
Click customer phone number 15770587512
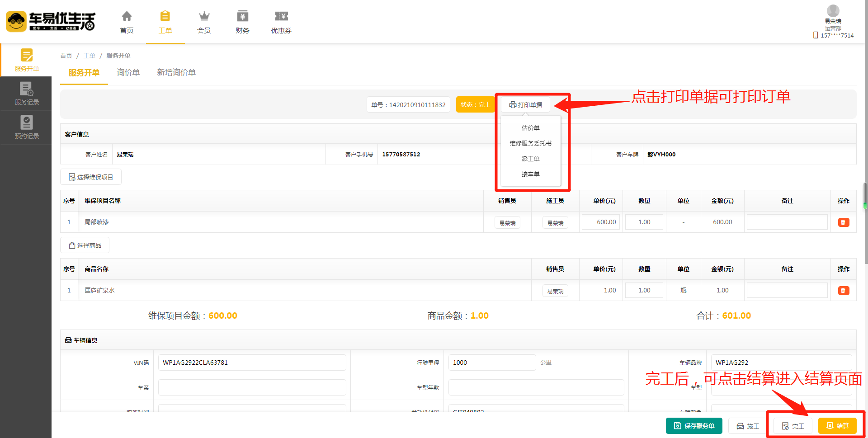401,155
